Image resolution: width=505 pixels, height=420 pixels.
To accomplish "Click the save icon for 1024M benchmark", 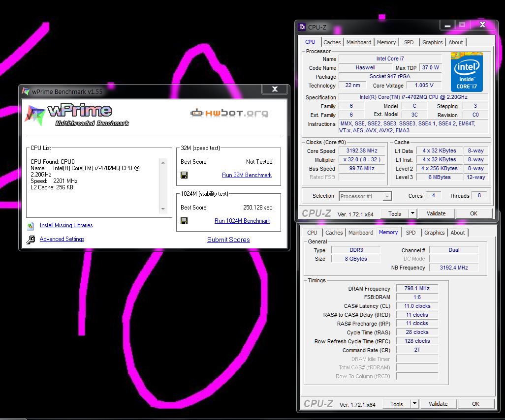I will [x=184, y=221].
